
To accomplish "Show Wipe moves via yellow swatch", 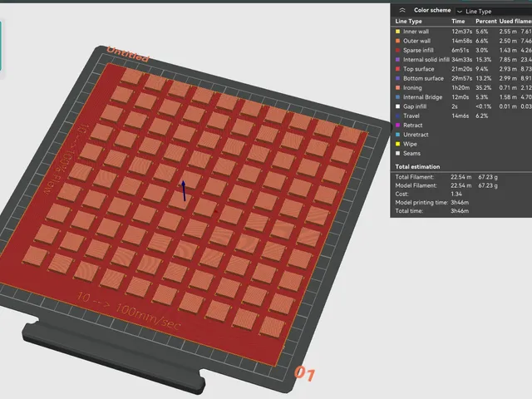I will [397, 144].
